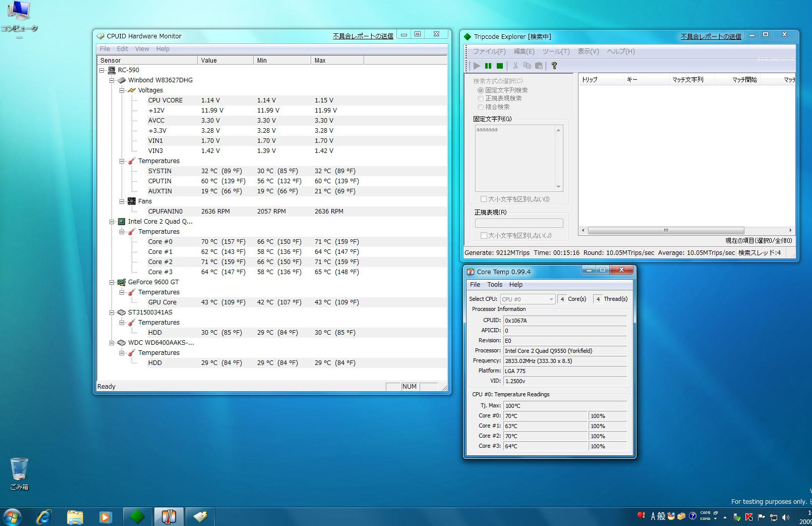Open Internet Explorer from the taskbar

point(44,516)
